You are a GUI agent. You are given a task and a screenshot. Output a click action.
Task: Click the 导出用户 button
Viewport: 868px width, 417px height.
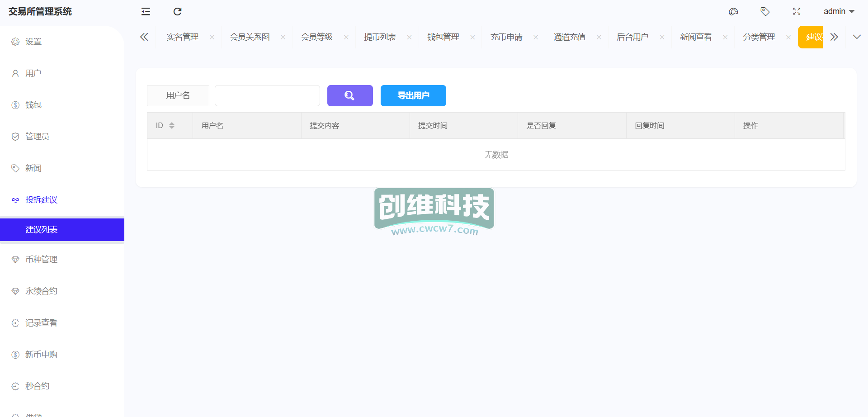[413, 95]
